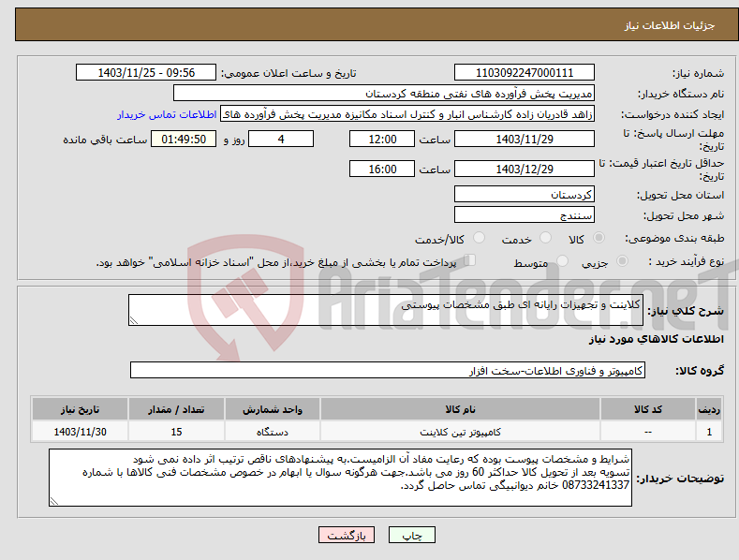Click the price validity date 1403/12/29
Screen dimensions: 739x560
coord(525,169)
